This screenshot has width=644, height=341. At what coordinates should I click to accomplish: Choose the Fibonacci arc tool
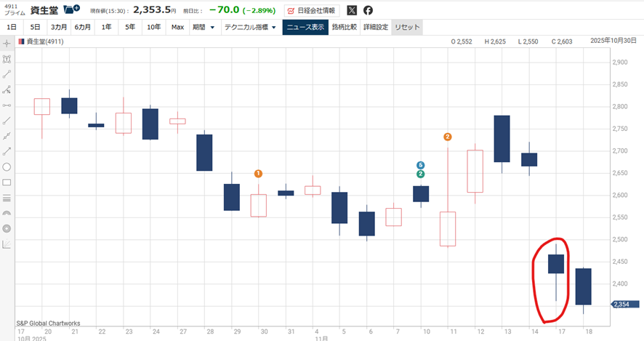click(7, 213)
